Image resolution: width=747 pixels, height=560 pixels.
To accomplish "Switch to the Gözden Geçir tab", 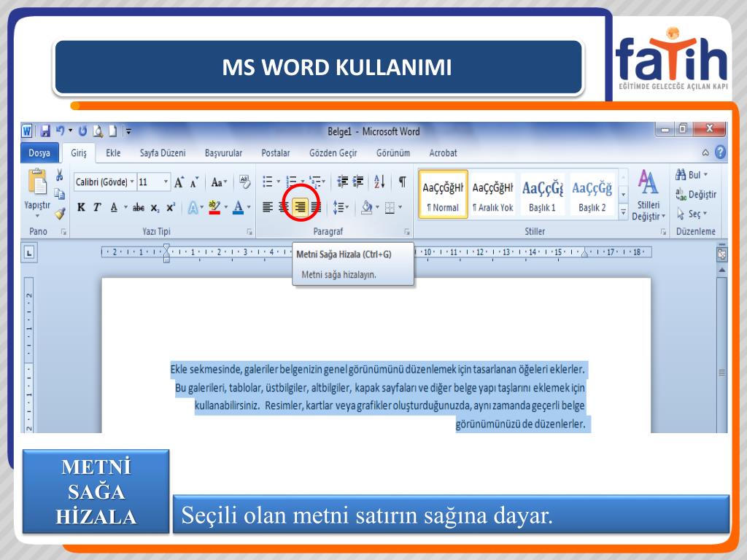I will pyautogui.click(x=333, y=153).
